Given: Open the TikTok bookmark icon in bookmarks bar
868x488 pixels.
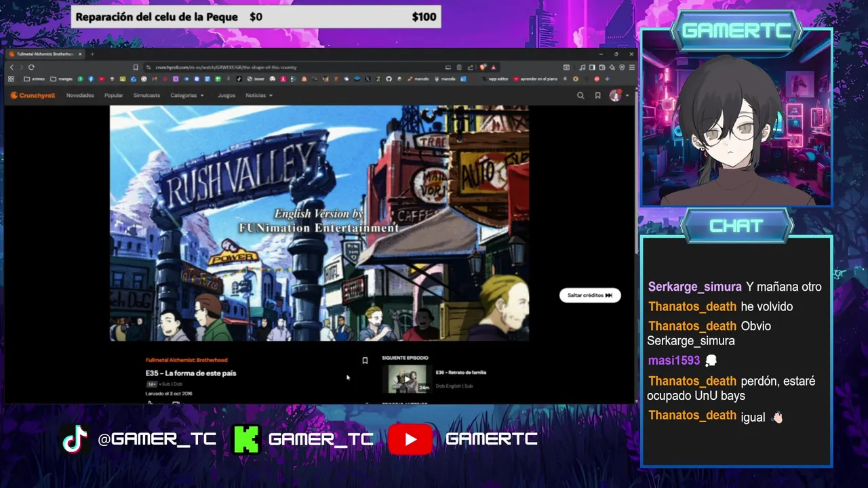Looking at the screenshot, I should 239,79.
